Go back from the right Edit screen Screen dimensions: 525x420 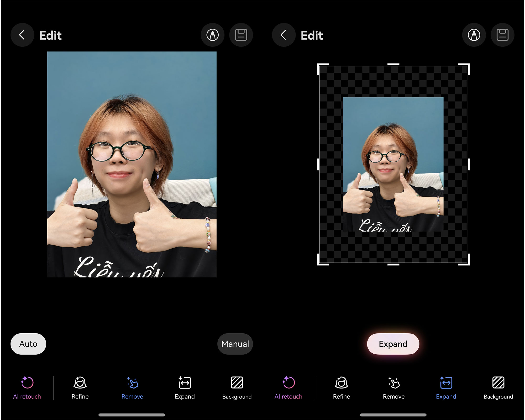(284, 35)
